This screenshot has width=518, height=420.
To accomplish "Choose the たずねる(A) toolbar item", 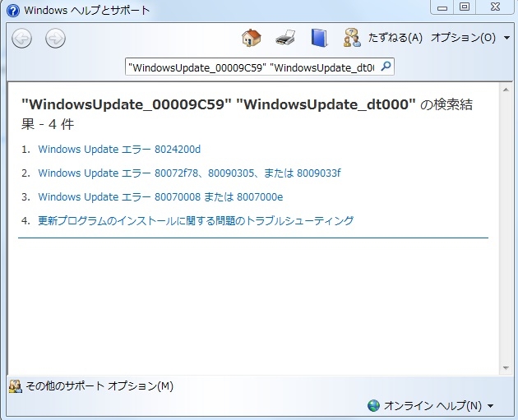I will (395, 38).
